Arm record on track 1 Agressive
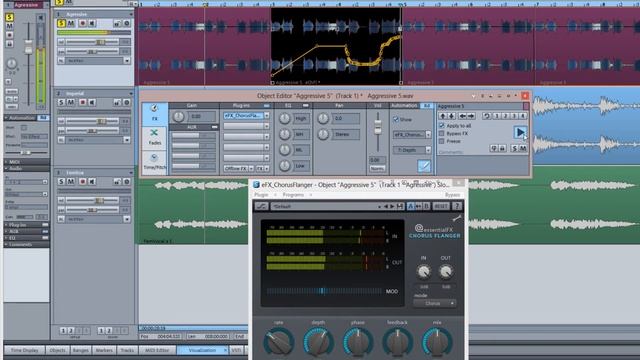The height and width of the screenshot is (360, 640). tap(82, 23)
